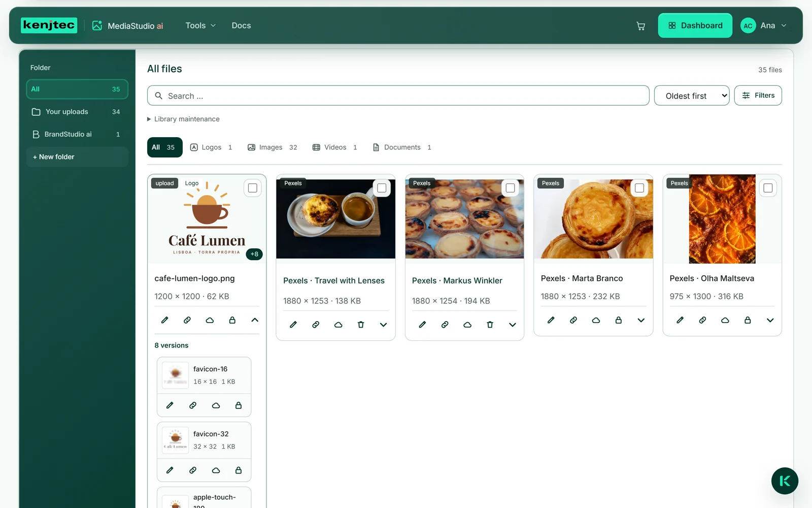Click the lock icon on favicon-16 version
The image size is (812, 508).
click(239, 405)
